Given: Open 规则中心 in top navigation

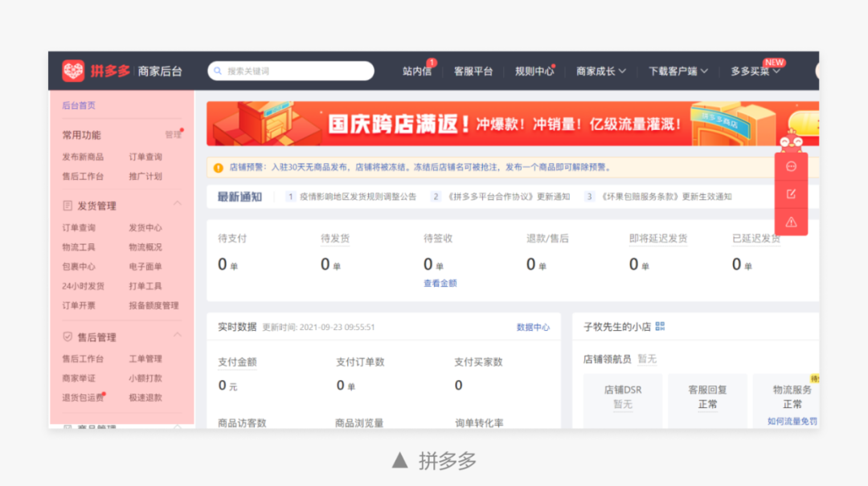Looking at the screenshot, I should [534, 71].
